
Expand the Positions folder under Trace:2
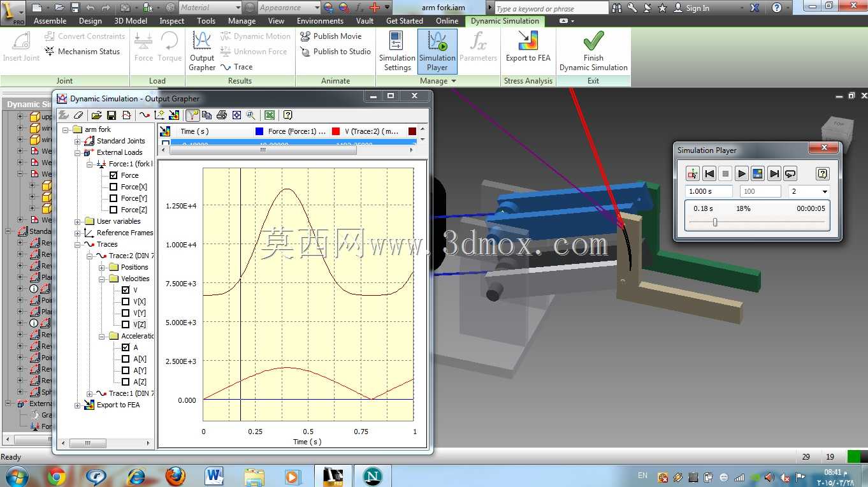102,267
